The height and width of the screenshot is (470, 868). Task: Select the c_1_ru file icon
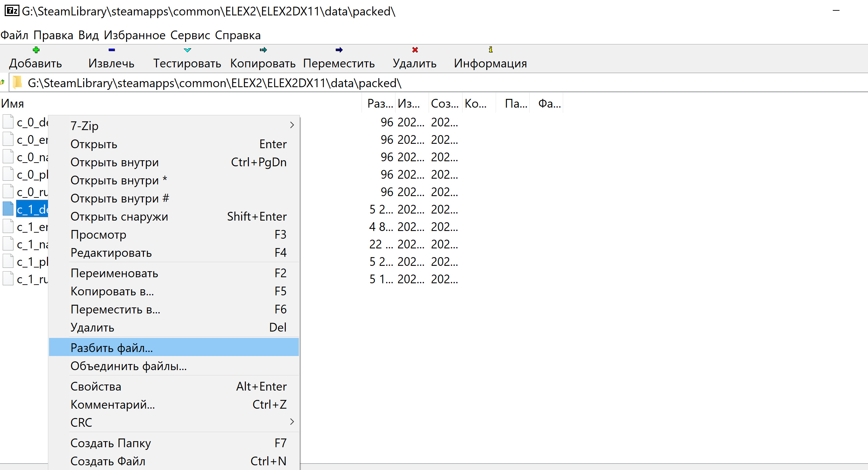8,279
